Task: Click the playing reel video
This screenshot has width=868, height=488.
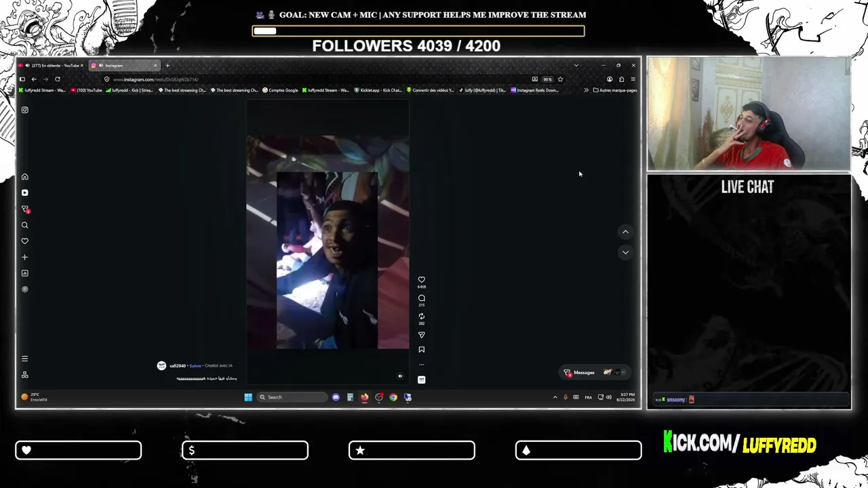Action: pos(328,242)
